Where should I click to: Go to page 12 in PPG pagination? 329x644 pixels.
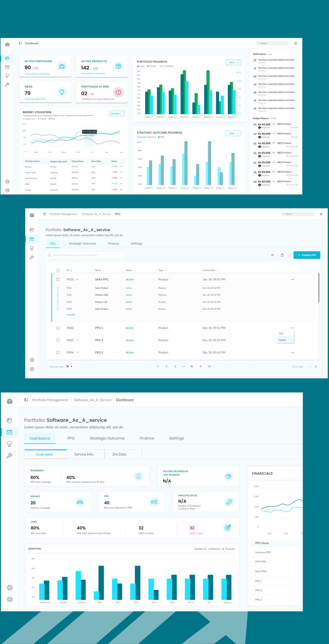pos(209,367)
